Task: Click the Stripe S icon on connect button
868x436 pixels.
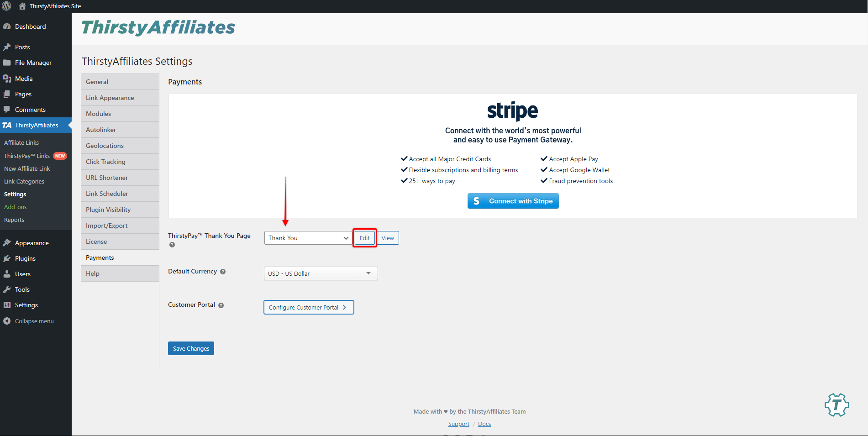Action: tap(476, 201)
